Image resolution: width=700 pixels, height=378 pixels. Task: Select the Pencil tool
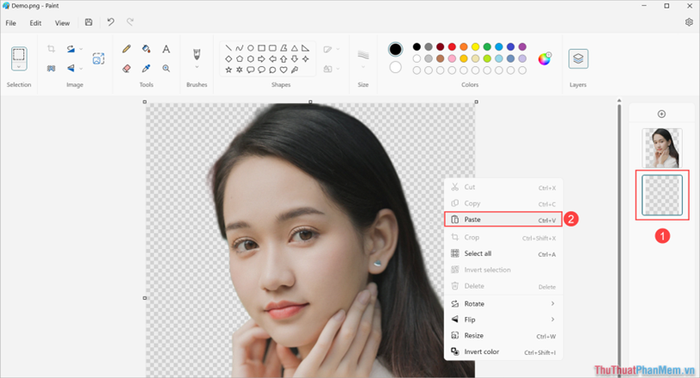point(127,49)
